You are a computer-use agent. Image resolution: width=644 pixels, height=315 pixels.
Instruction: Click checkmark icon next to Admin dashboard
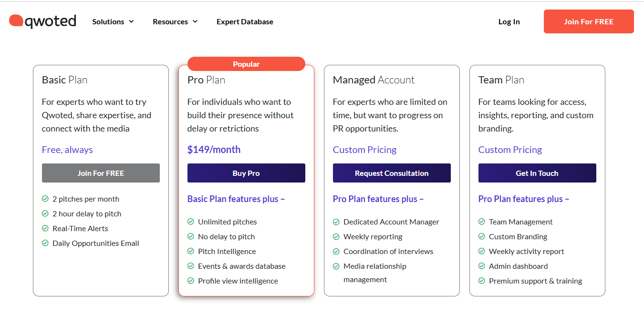pos(482,266)
